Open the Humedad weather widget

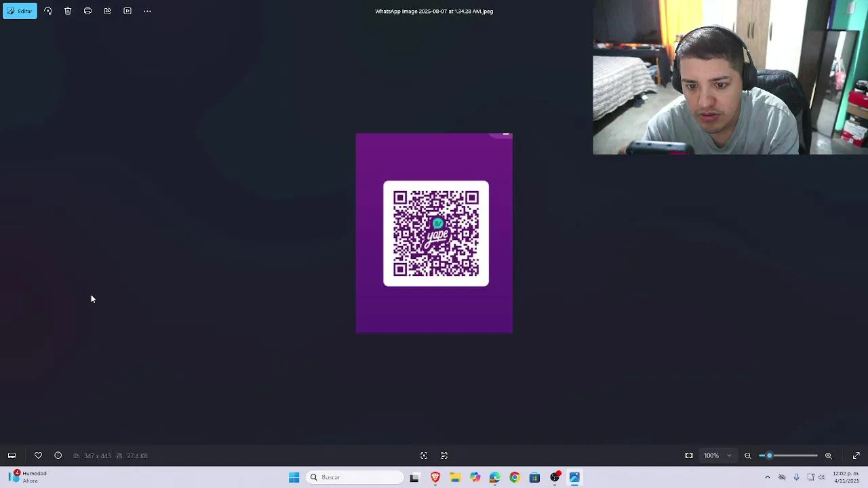pos(28,477)
